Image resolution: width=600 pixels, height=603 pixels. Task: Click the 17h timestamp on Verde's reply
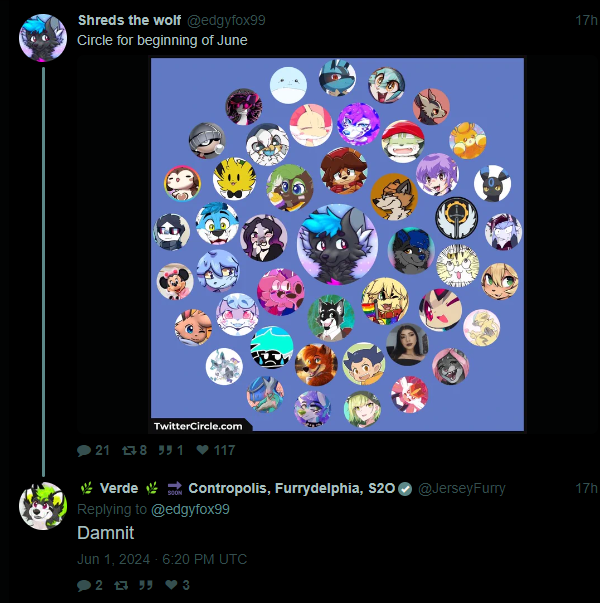pyautogui.click(x=586, y=488)
